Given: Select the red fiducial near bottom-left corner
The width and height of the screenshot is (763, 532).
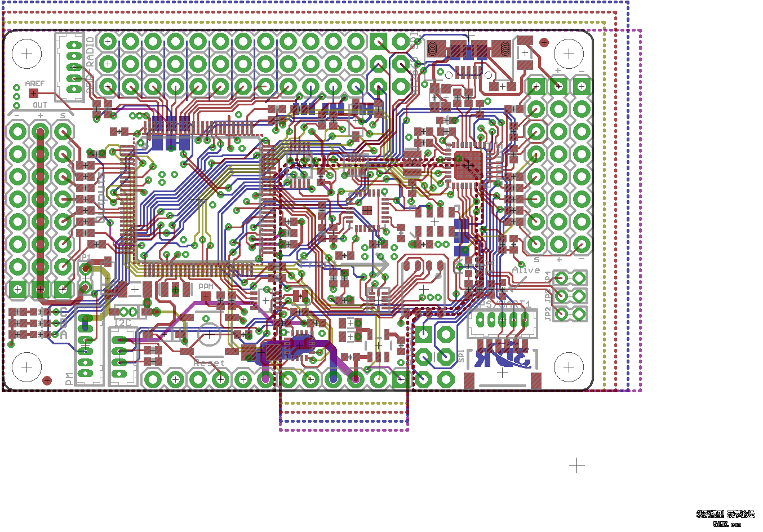Looking at the screenshot, I should [x=47, y=381].
